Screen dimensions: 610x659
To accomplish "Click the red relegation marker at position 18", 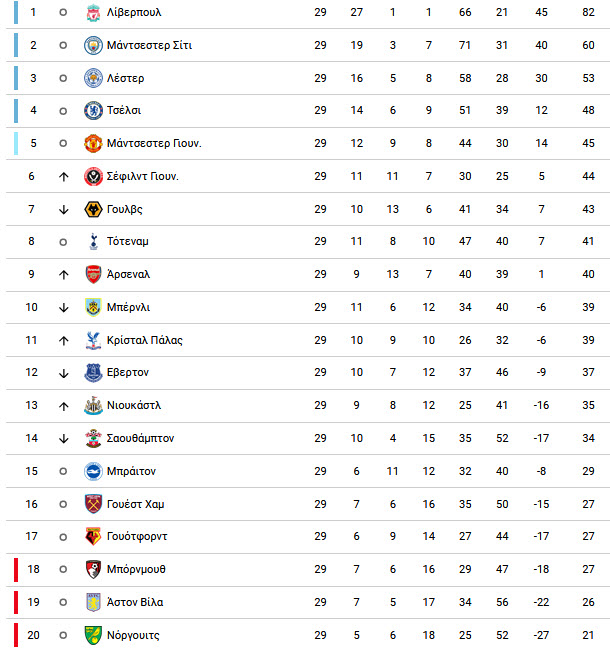I will pos(16,569).
